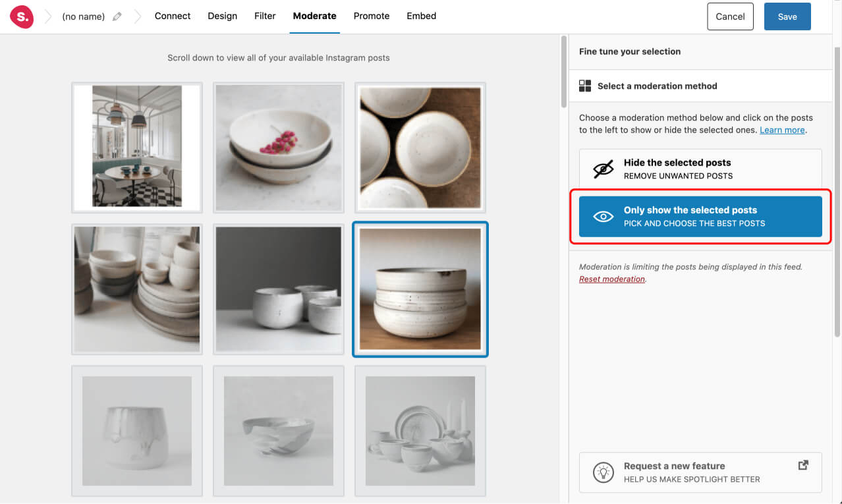Click the 'Fine tune your selection' heading
The width and height of the screenshot is (842, 504).
coord(630,51)
